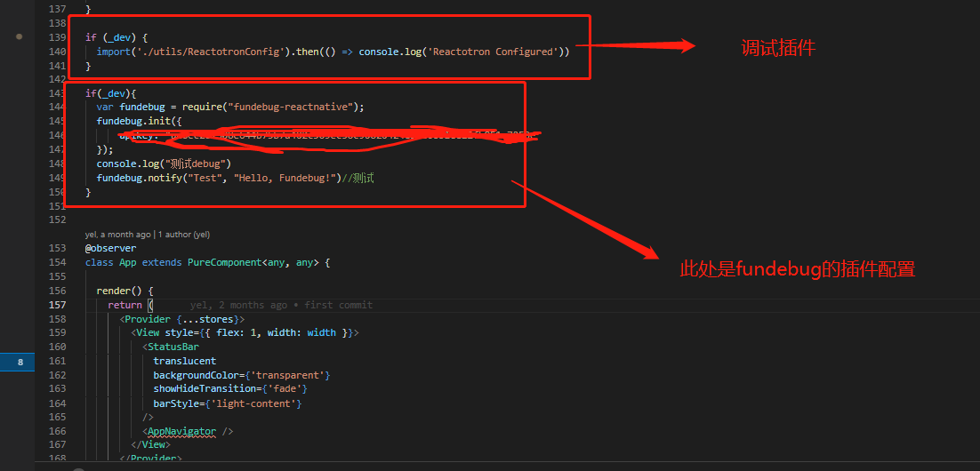Click the console.log("测试debug") line
The height and width of the screenshot is (471, 980).
point(164,164)
